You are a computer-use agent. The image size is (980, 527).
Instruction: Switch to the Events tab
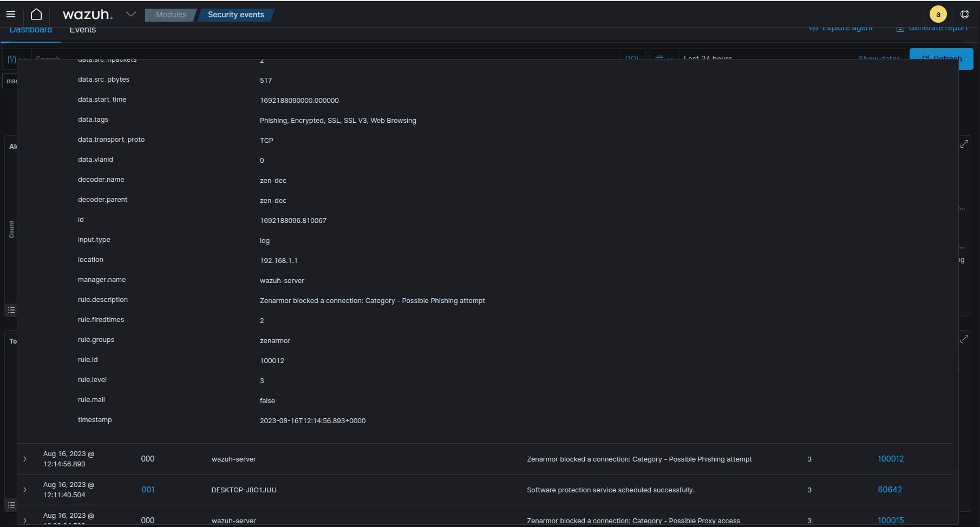[82, 30]
